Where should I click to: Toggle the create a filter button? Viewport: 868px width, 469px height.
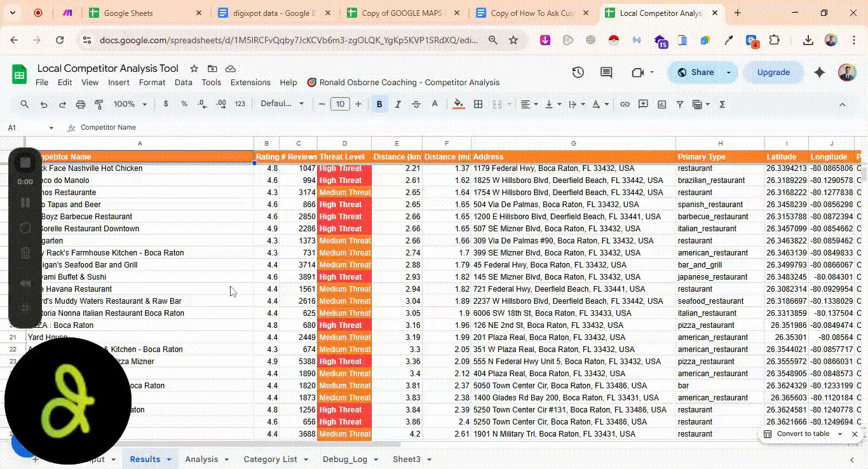point(679,104)
